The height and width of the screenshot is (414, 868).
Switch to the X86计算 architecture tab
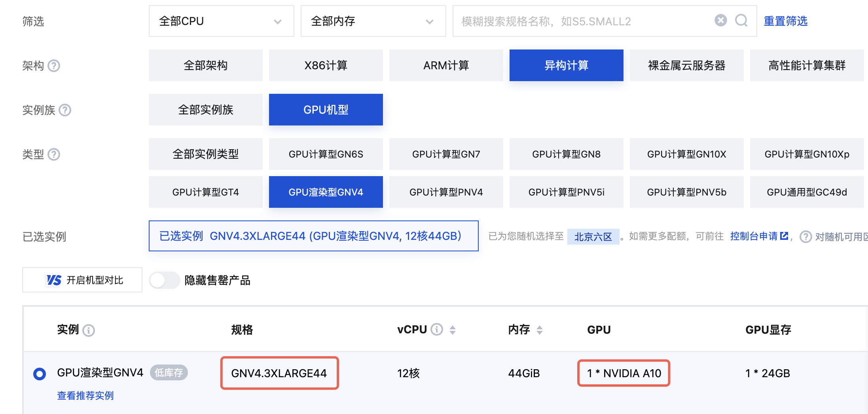click(326, 65)
